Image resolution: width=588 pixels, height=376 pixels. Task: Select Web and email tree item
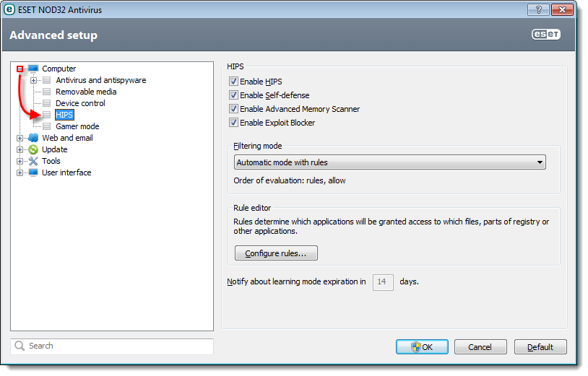(67, 138)
